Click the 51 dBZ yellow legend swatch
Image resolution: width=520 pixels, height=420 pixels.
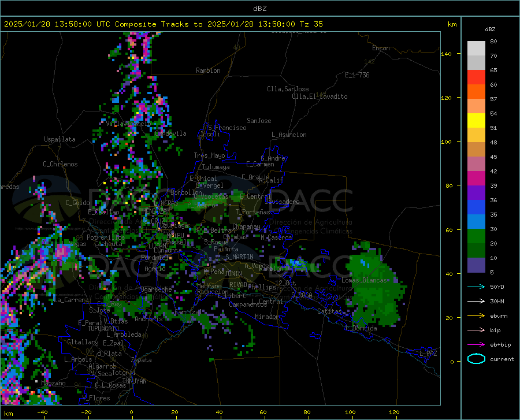(x=476, y=121)
